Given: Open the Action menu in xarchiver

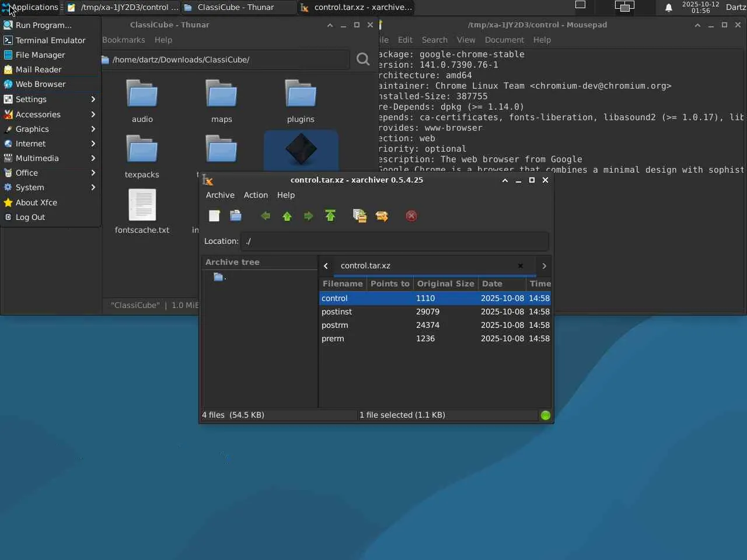Looking at the screenshot, I should point(256,195).
